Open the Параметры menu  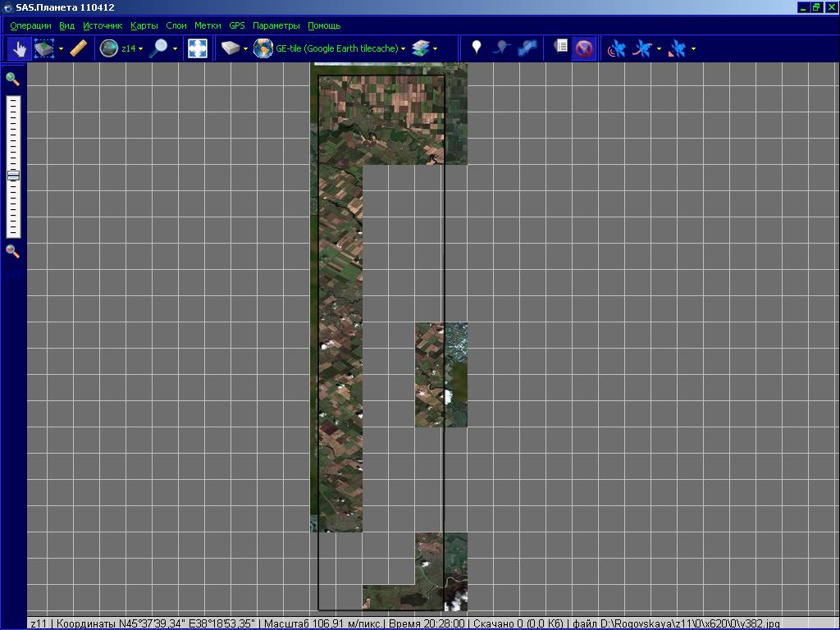click(276, 26)
